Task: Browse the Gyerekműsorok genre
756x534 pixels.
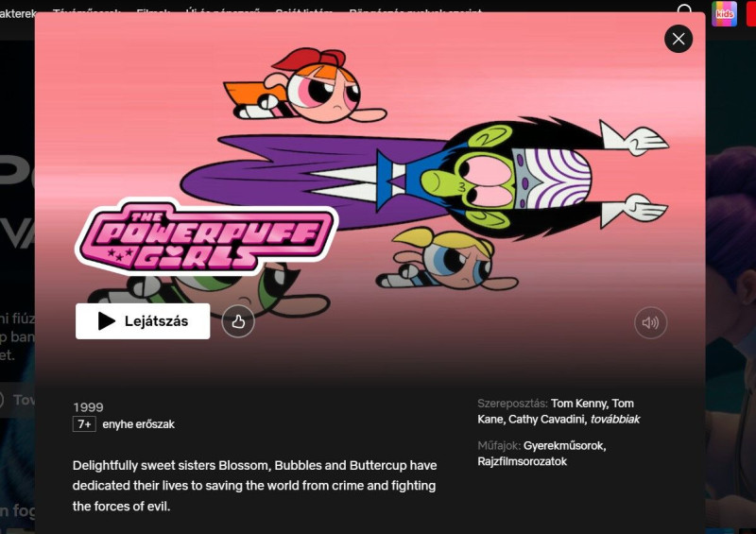Action: click(x=564, y=446)
